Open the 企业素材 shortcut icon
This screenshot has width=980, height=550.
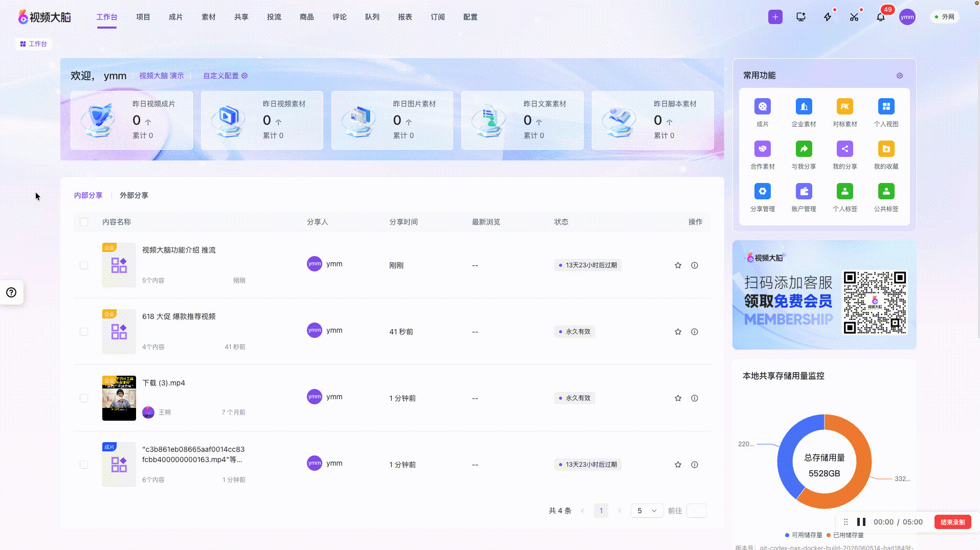click(x=804, y=106)
